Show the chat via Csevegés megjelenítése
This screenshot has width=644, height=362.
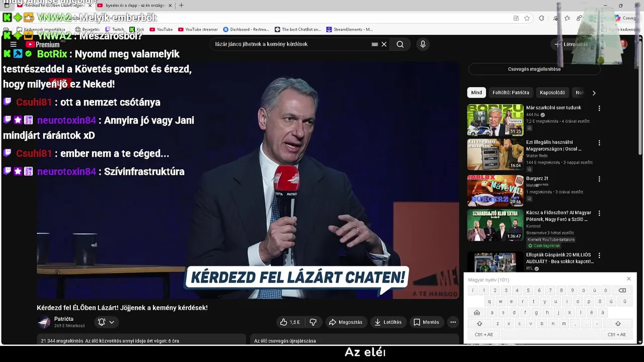[x=534, y=69]
